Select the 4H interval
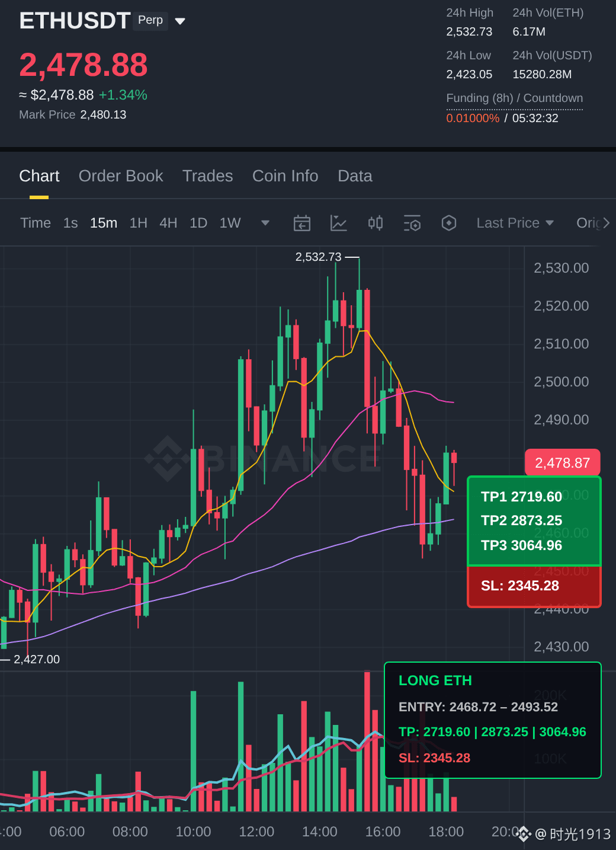Viewport: 616px width, 850px height. tap(168, 223)
